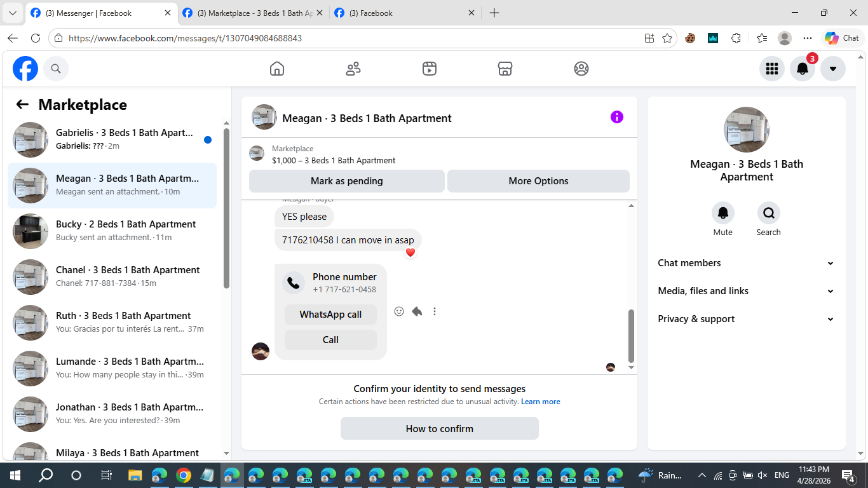Click More Options button
Image resolution: width=868 pixels, height=488 pixels.
point(538,181)
